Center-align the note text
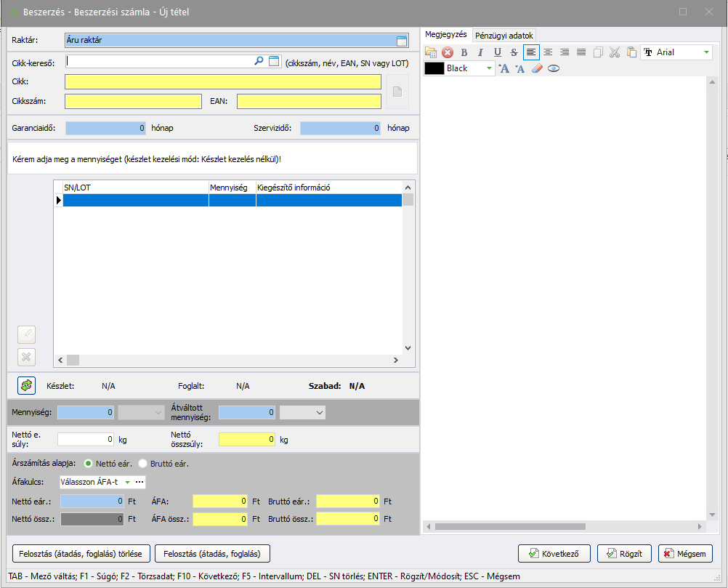Screen dimensions: 728x588 (548, 52)
